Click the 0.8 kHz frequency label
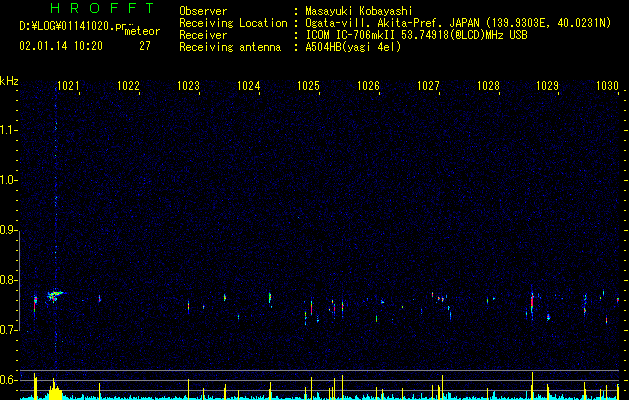Screen dimensions: 629x400 [8, 280]
